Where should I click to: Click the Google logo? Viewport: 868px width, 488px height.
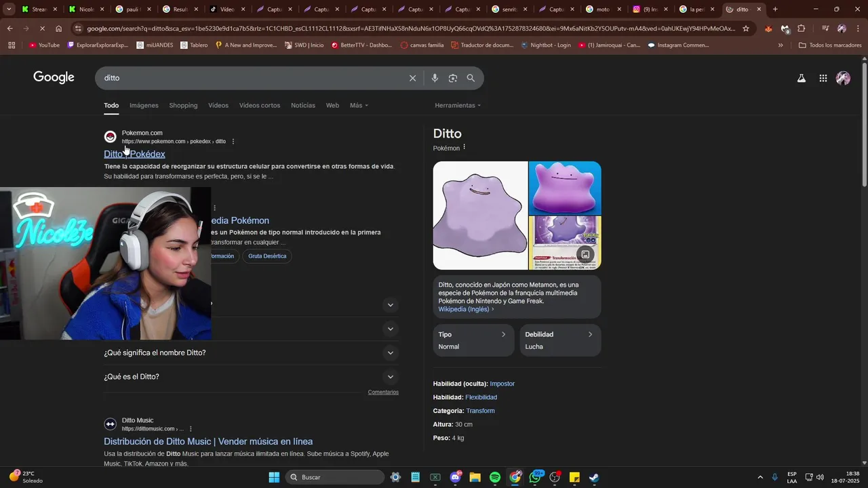click(x=54, y=77)
